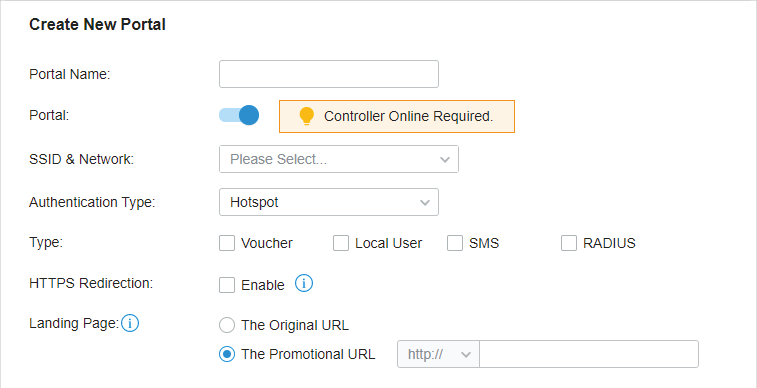Click the HTTPS Redirection info icon

[304, 283]
